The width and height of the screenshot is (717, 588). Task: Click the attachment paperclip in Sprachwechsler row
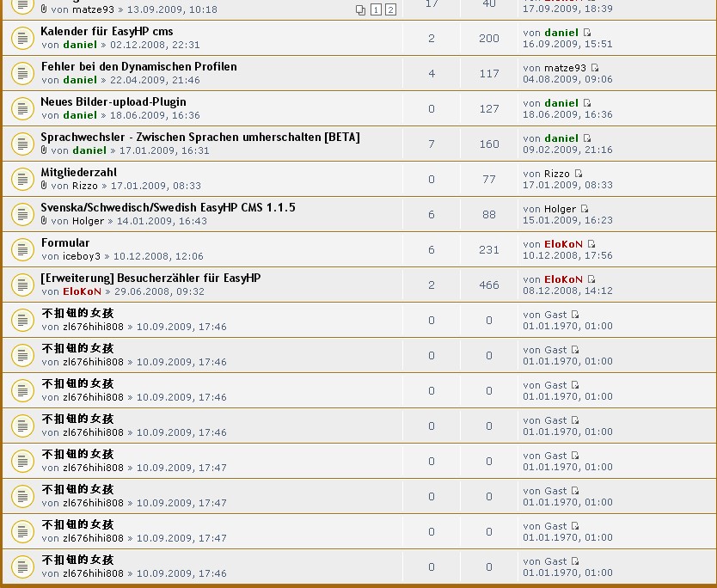pyautogui.click(x=44, y=150)
